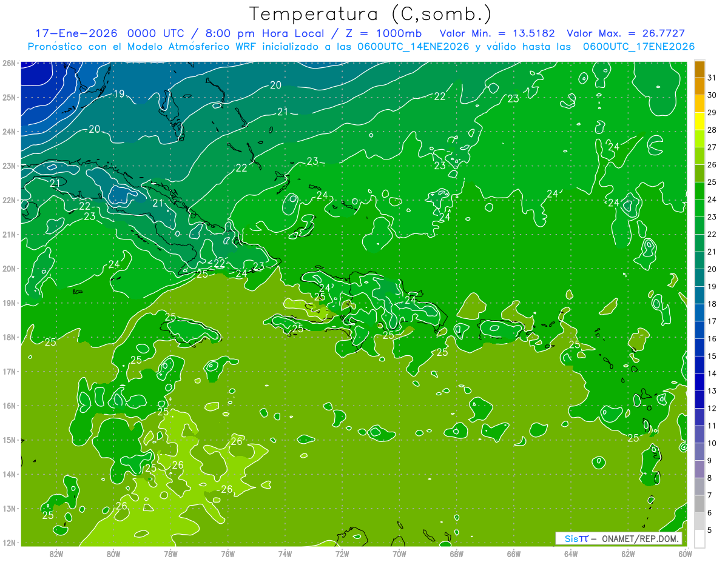Pick the legend swatch between 29 and 30

699,104
